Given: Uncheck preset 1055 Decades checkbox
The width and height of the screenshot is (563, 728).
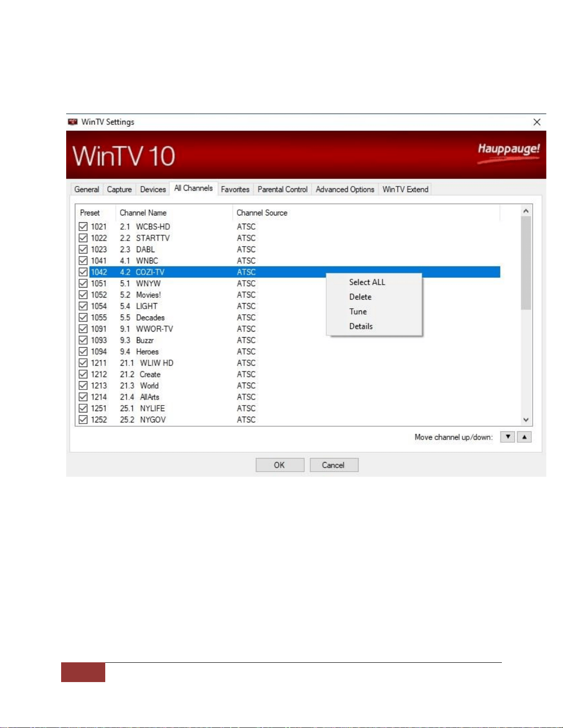Looking at the screenshot, I should tap(83, 317).
